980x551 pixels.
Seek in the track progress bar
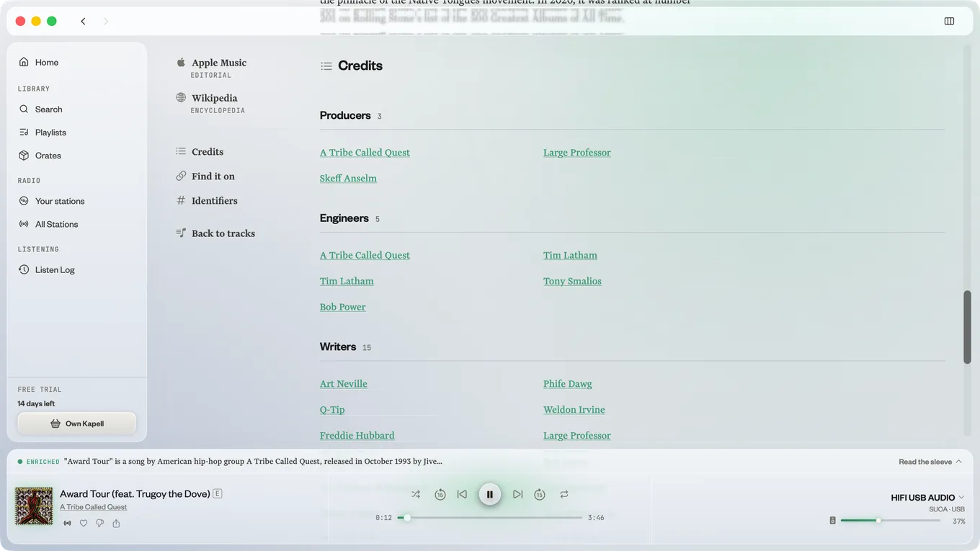coord(490,517)
